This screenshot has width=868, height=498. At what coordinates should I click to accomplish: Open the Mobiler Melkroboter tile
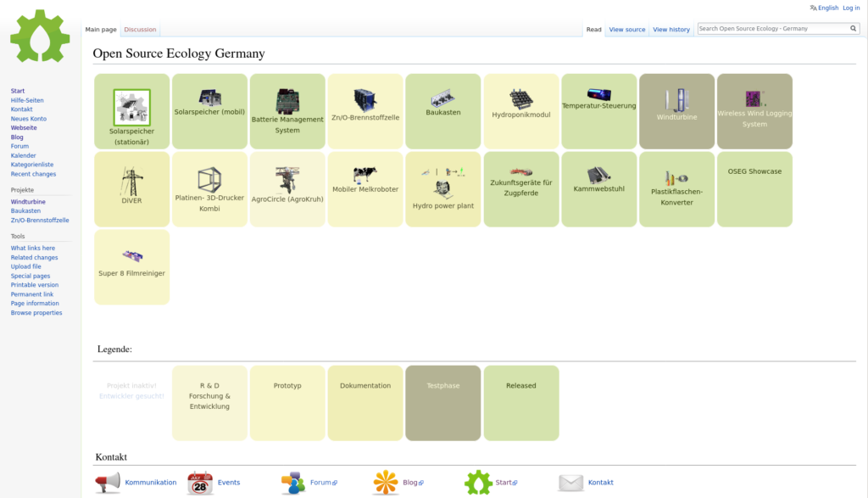(365, 188)
